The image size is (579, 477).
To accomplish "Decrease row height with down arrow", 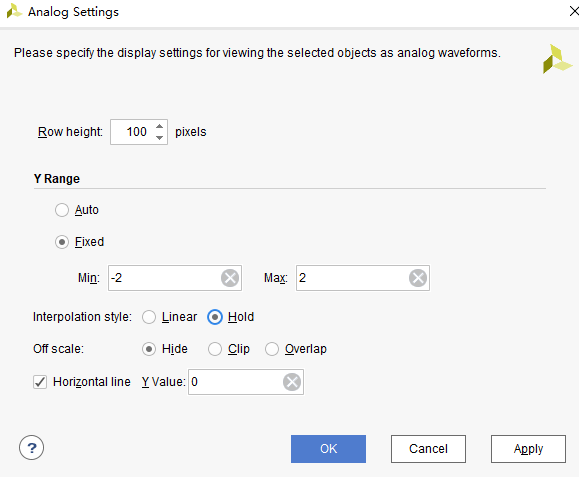I will 160,137.
